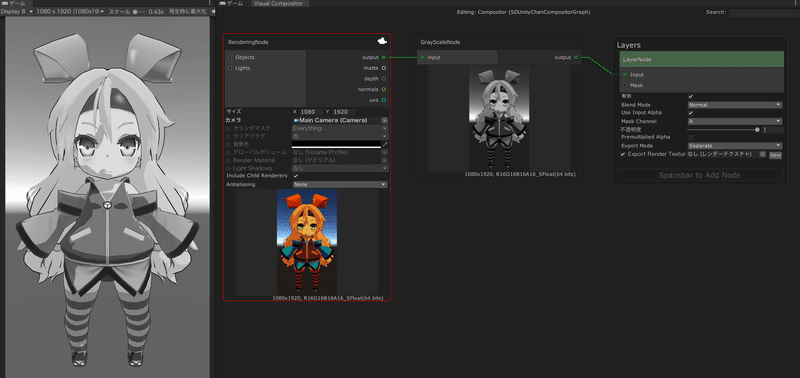The image size is (800, 378).
Task: Open object picker for Export Render Texture
Action: 762,154
